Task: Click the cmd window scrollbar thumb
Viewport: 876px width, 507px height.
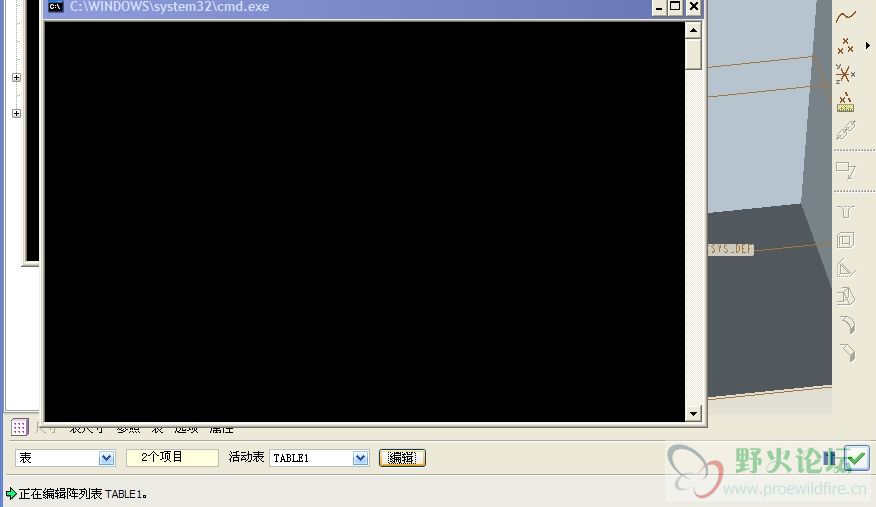Action: coord(693,54)
